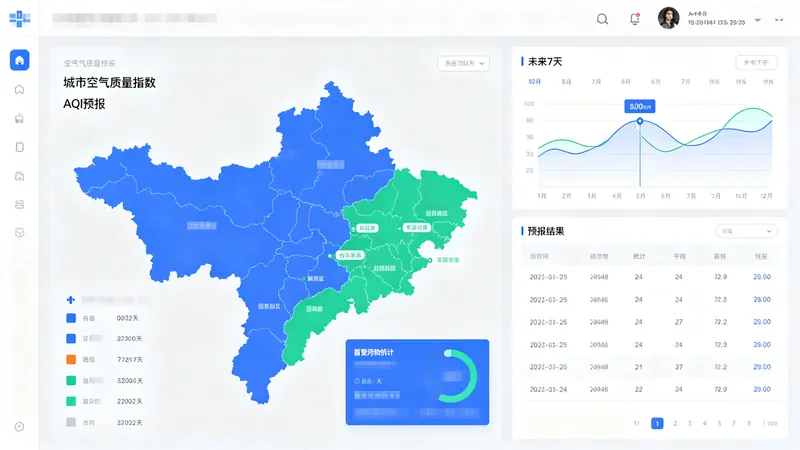Go to page 8 in pagination
This screenshot has height=450, width=800.
click(749, 423)
